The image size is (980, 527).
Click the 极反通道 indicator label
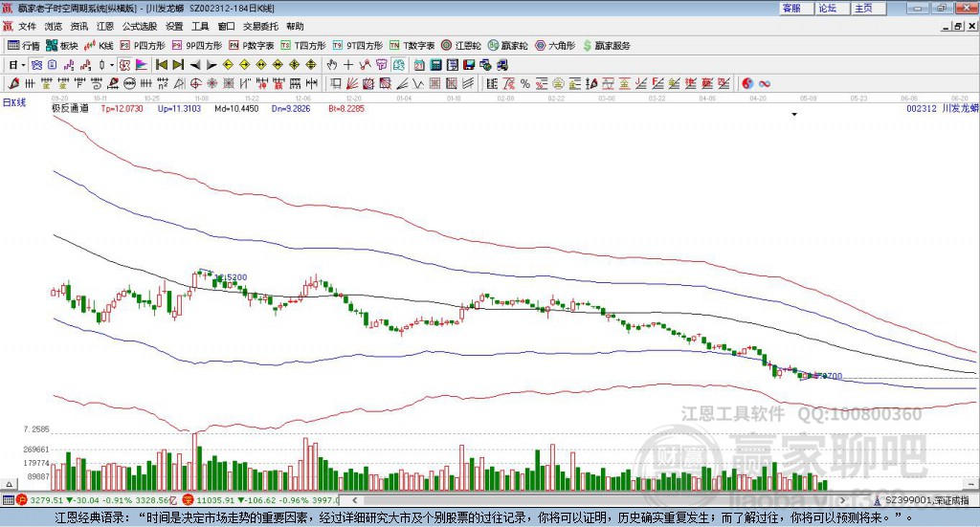pyautogui.click(x=70, y=109)
